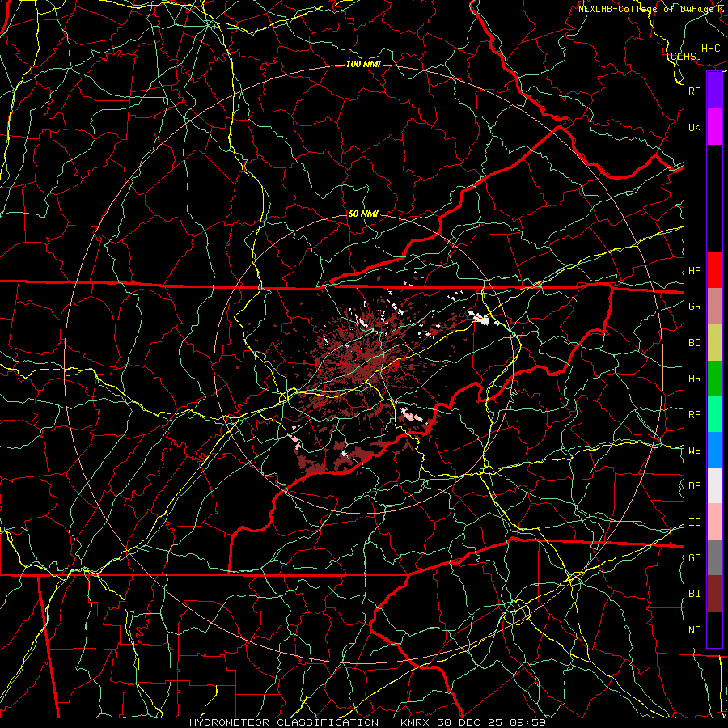Click the WS legend label
Image resolution: width=728 pixels, height=728 pixels.
click(x=694, y=451)
